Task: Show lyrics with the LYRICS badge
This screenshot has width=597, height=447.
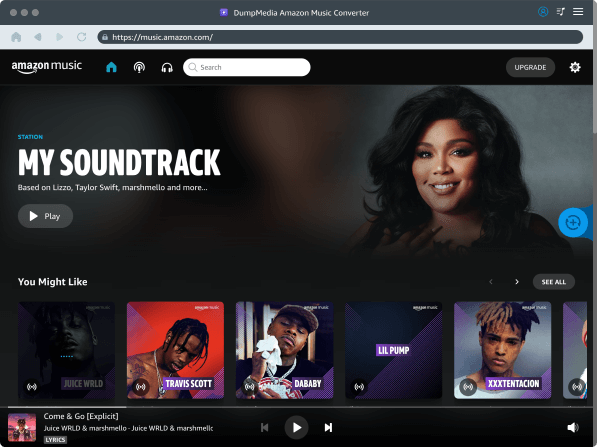Action: pos(55,440)
